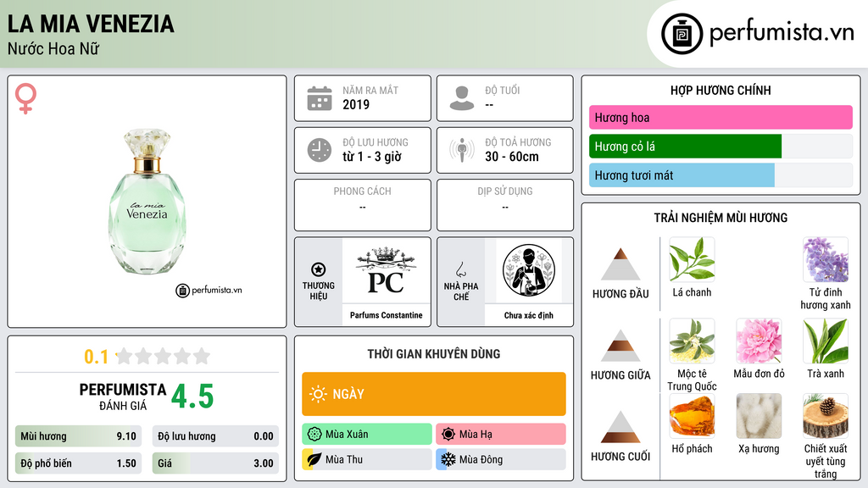Click the perfumista.vn perfume bottle logo icon
Screen dimensions: 868x488
(682, 34)
